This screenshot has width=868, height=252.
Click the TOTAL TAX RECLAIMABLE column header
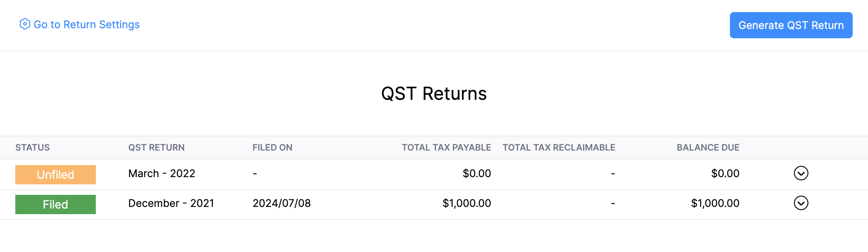(x=559, y=147)
